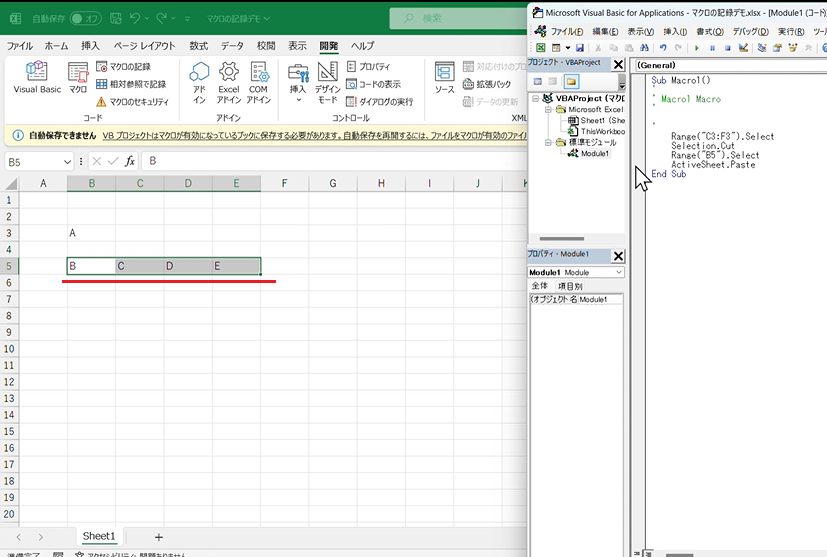The height and width of the screenshot is (557, 827).
Task: Click inside the Excel 検索 search box
Action: tap(459, 18)
